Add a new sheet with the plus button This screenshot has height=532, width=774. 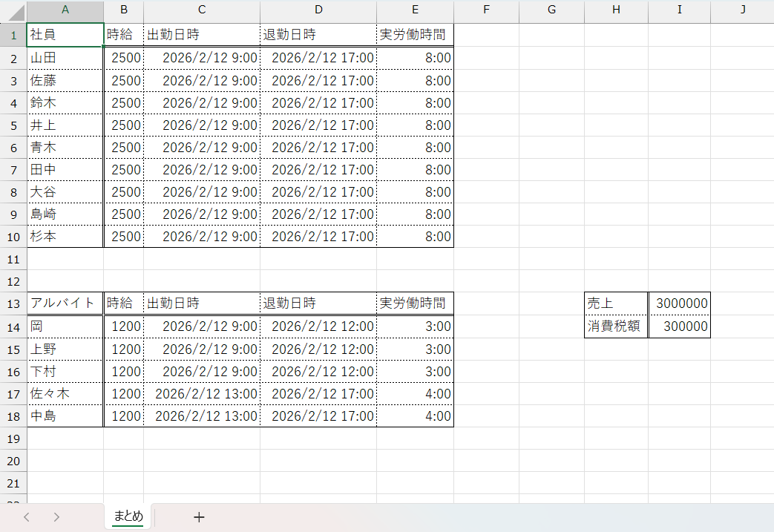pyautogui.click(x=198, y=517)
